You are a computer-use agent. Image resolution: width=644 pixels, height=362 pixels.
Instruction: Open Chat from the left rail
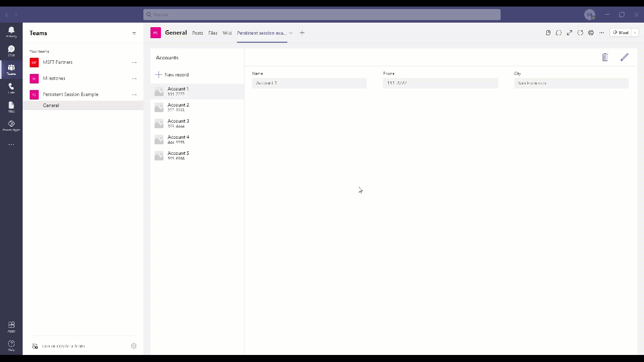tap(11, 51)
